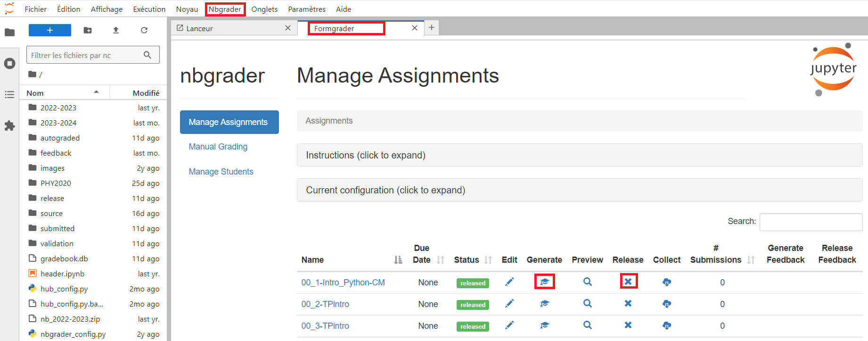Select the autograded folder
This screenshot has height=341, width=868.
coord(93,138)
